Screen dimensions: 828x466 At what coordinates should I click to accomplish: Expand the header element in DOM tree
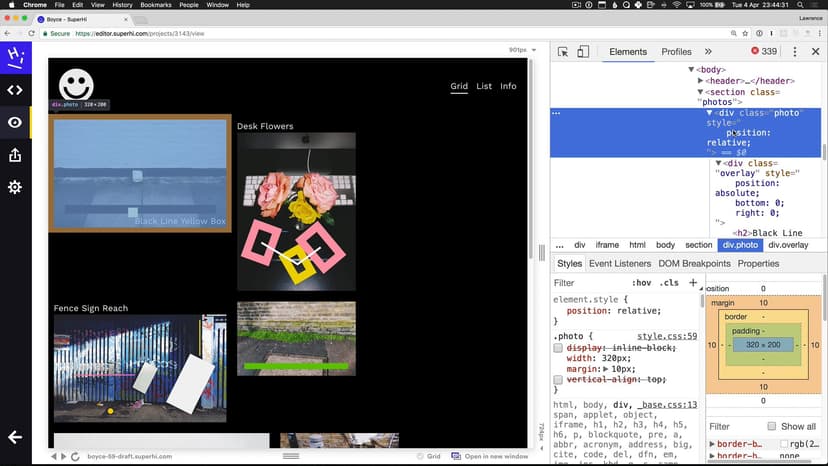[699, 81]
